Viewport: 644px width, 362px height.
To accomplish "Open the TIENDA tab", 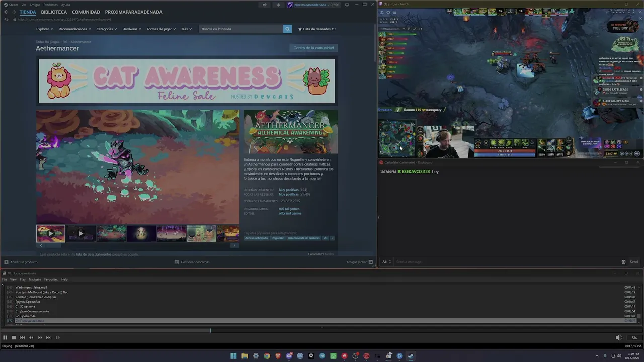I will [x=28, y=12].
